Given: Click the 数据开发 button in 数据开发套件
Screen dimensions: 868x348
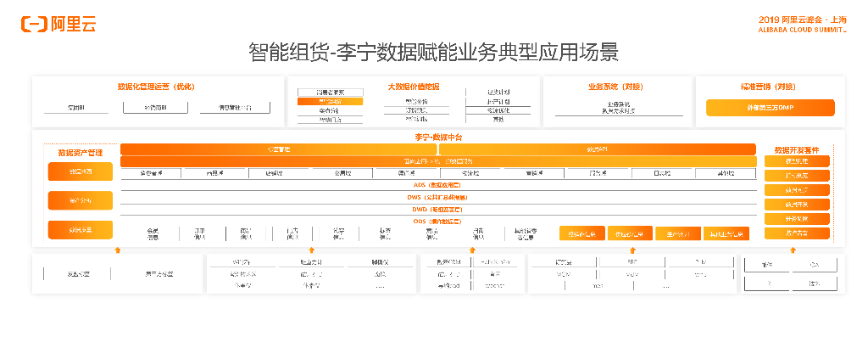Looking at the screenshot, I should pyautogui.click(x=797, y=205).
